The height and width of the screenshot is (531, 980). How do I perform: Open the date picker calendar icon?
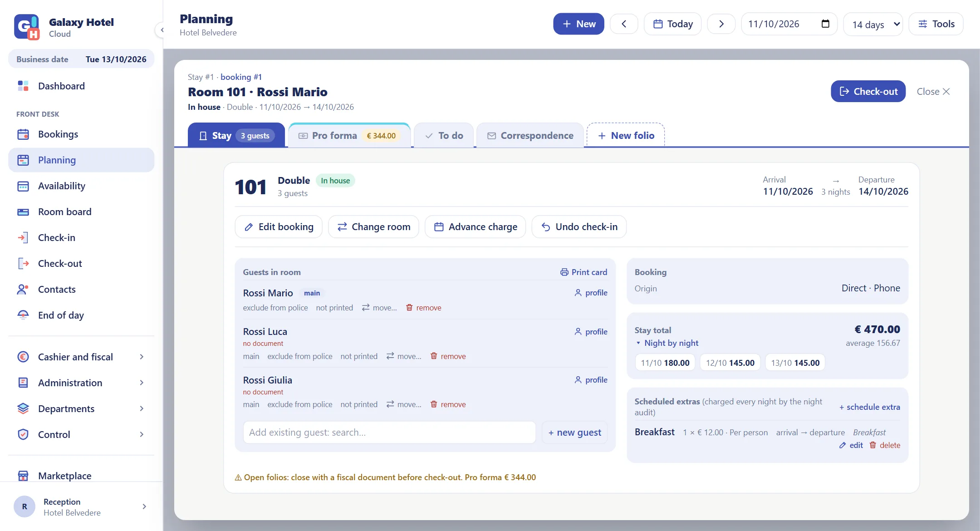tap(825, 24)
